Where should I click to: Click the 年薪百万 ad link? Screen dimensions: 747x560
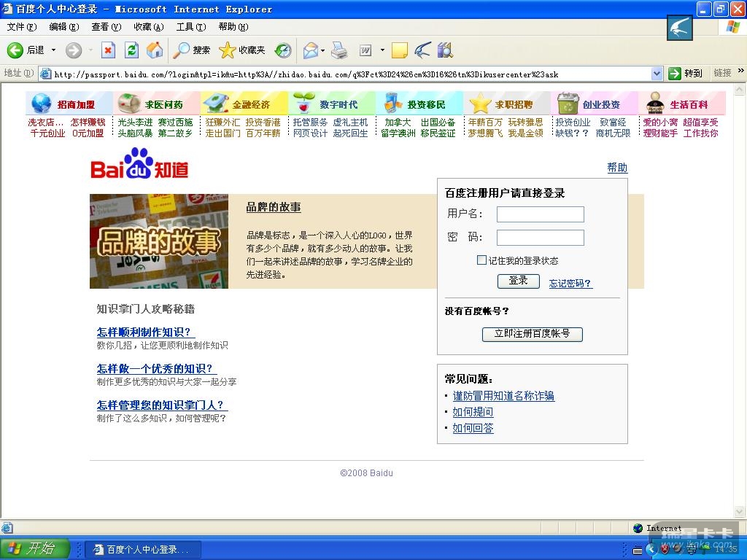point(485,122)
